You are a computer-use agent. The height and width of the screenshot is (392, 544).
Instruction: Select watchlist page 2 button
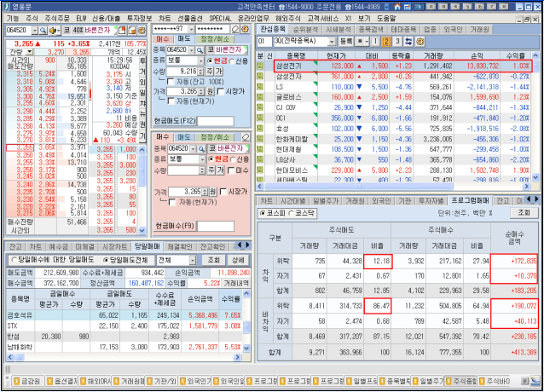pyautogui.click(x=386, y=42)
